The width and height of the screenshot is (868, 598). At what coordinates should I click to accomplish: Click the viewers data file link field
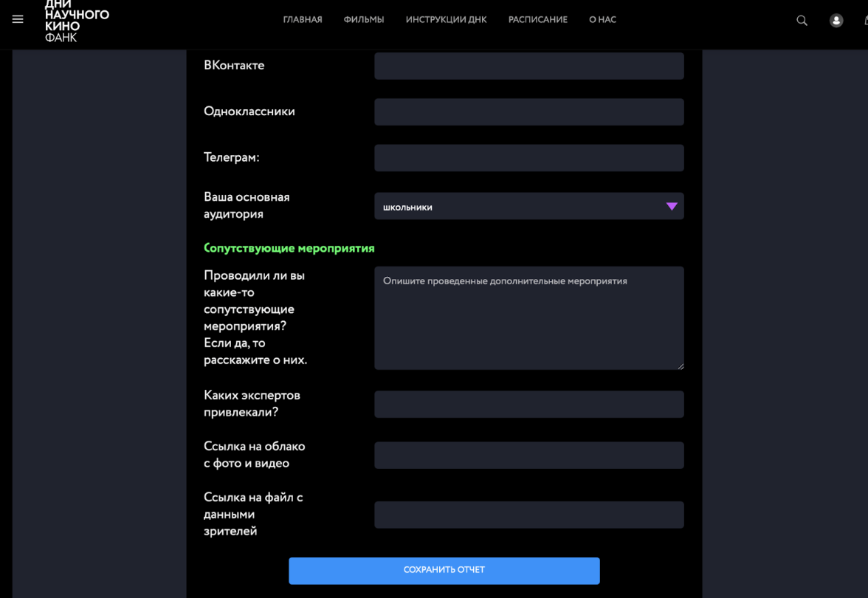(528, 515)
